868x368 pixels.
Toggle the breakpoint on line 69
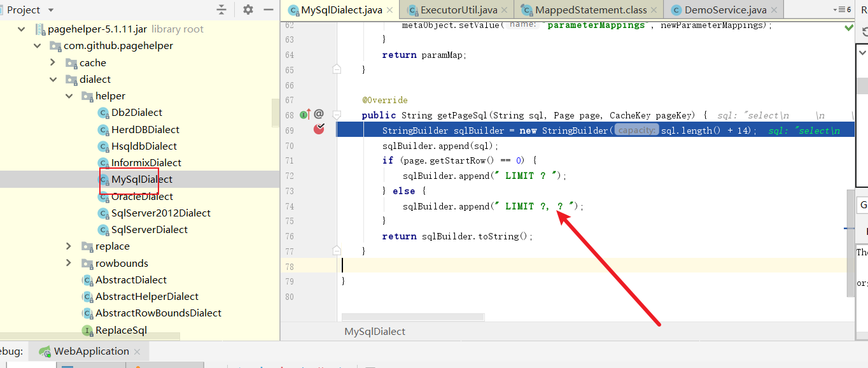point(319,130)
